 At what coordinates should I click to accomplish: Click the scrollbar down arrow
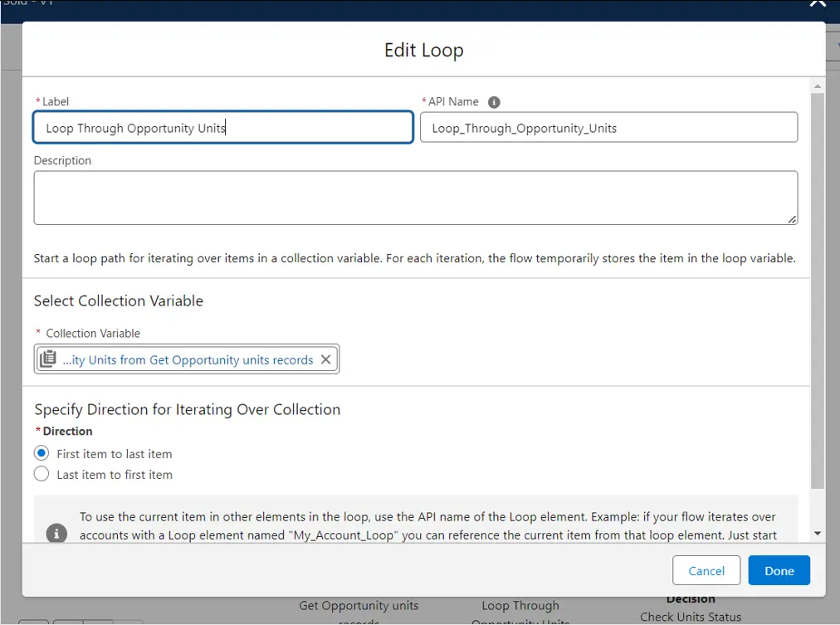818,533
